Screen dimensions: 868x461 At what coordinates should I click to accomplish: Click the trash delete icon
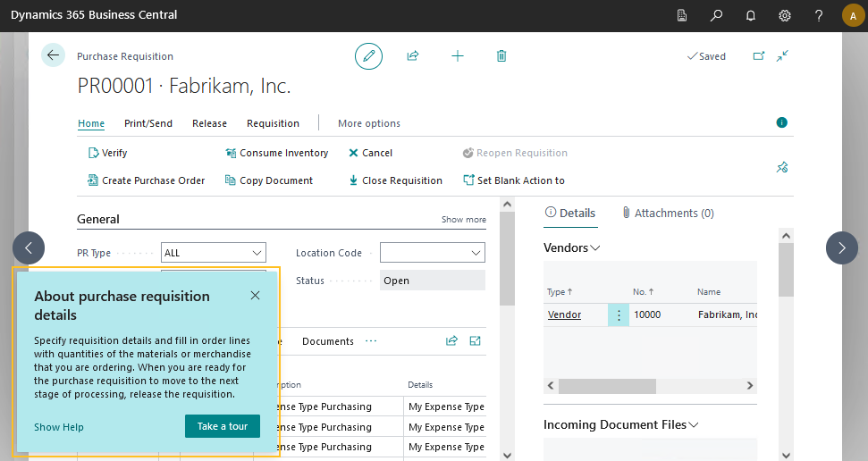tap(501, 56)
